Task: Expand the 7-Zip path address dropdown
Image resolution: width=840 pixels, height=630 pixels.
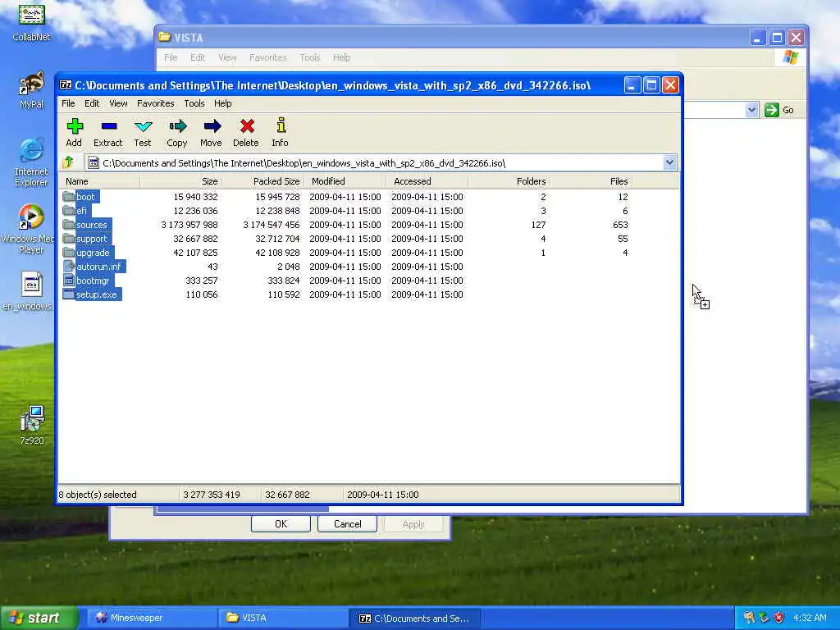Action: [x=669, y=162]
